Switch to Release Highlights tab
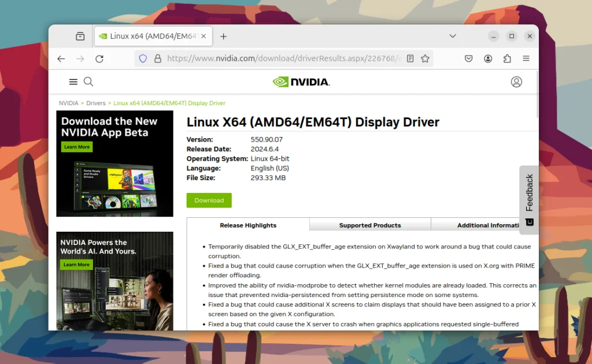 pos(248,225)
